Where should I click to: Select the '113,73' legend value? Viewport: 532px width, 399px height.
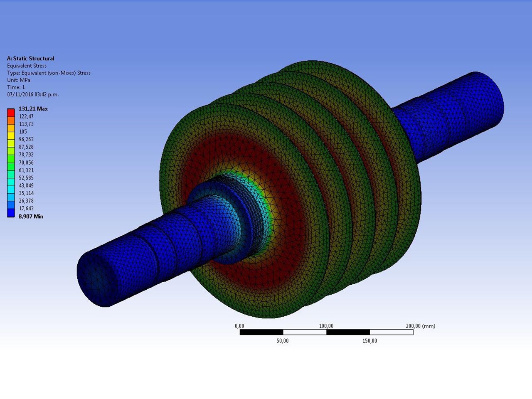pyautogui.click(x=26, y=124)
